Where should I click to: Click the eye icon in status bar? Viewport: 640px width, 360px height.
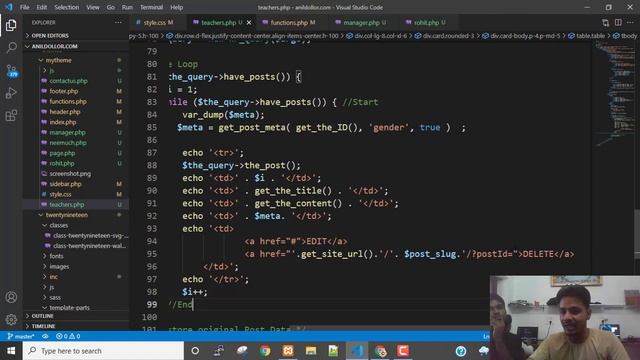tap(45, 336)
